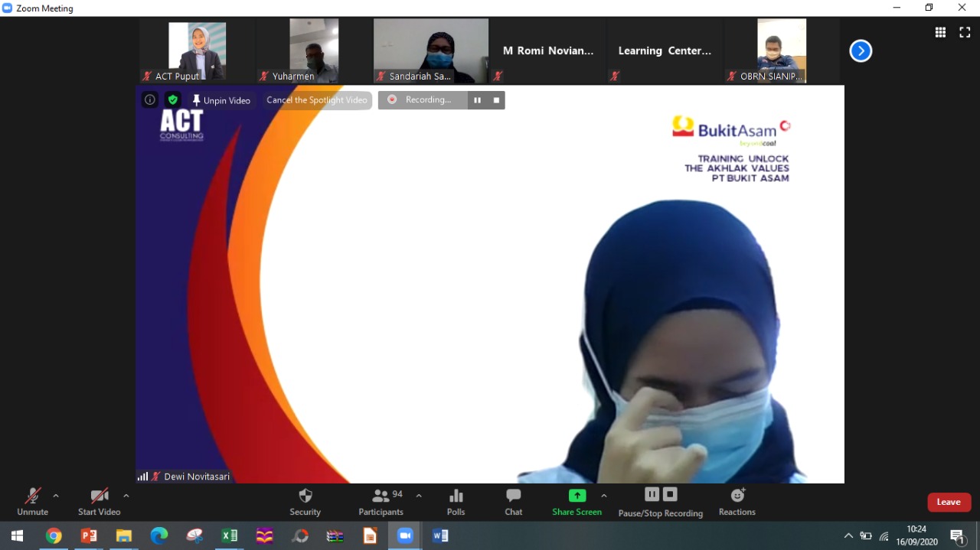
Task: Open the Polls panel
Action: [456, 496]
